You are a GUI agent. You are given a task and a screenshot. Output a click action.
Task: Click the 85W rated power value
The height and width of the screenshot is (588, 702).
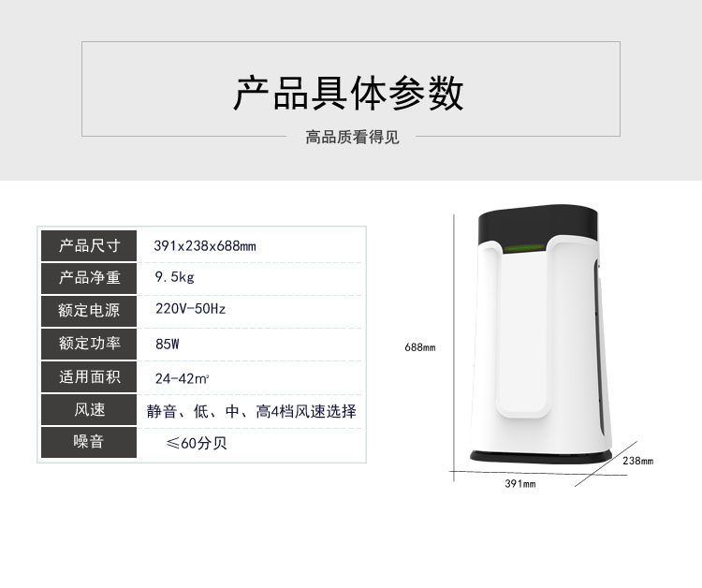[x=168, y=344]
